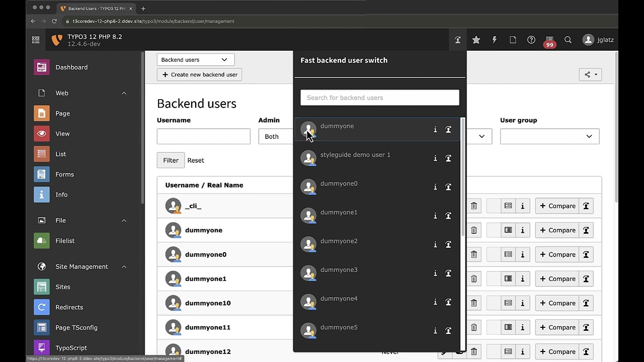Switch to user dummyone3 in switch panel
This screenshot has width=644, height=362.
click(448, 273)
